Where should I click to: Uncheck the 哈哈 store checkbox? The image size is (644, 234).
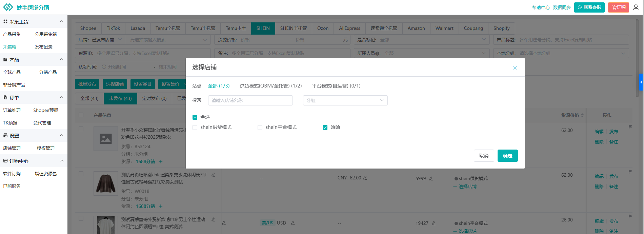(x=325, y=128)
